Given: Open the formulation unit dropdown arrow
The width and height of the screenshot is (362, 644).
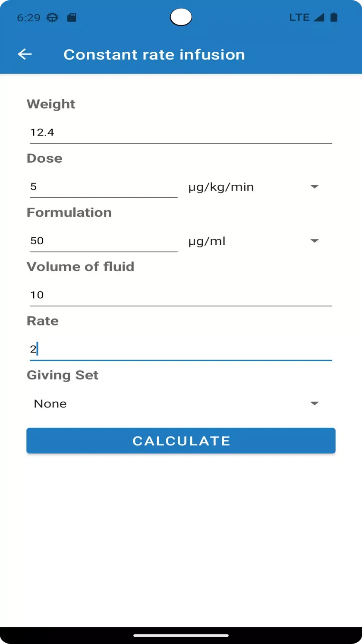Looking at the screenshot, I should coord(315,241).
